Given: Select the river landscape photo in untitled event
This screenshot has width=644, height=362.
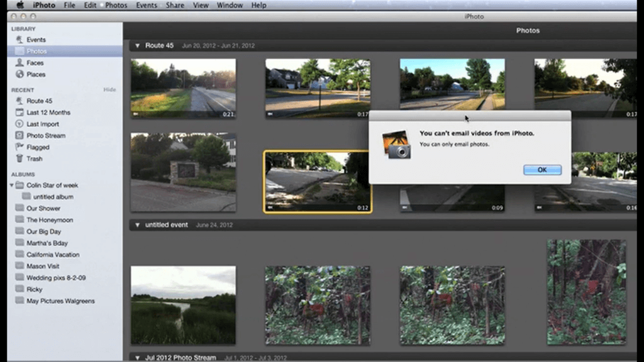Looking at the screenshot, I should 183,305.
